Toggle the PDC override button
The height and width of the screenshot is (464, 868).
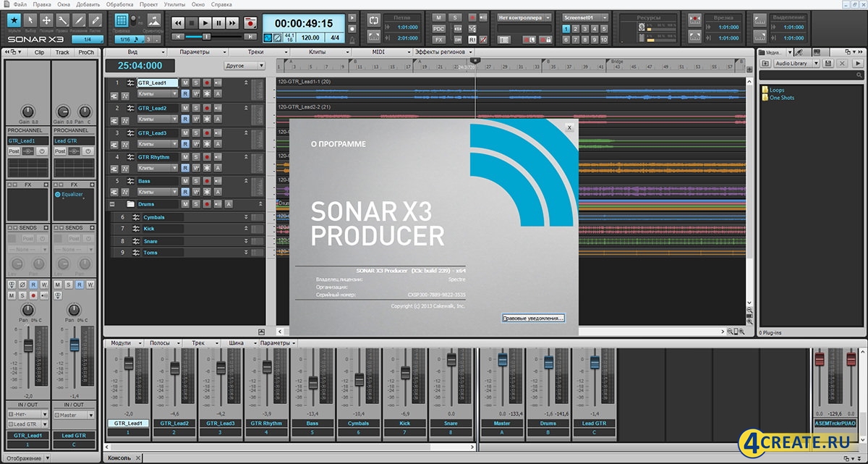click(x=439, y=28)
